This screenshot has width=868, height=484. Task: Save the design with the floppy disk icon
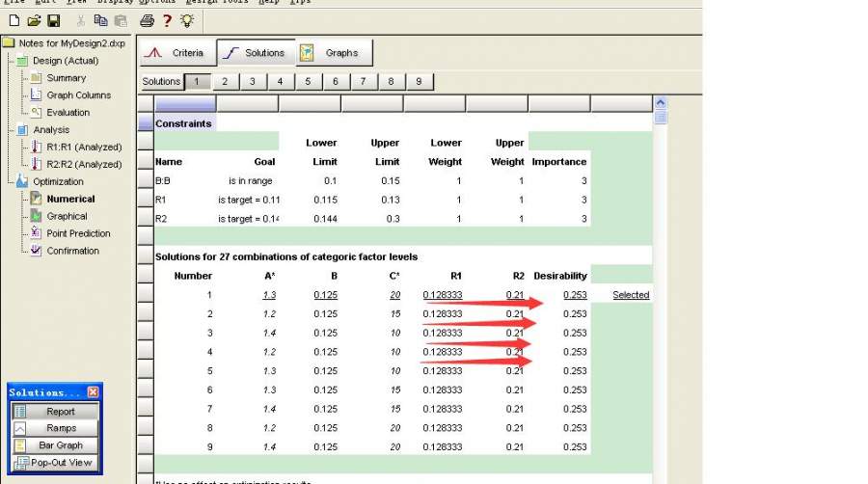[x=53, y=20]
